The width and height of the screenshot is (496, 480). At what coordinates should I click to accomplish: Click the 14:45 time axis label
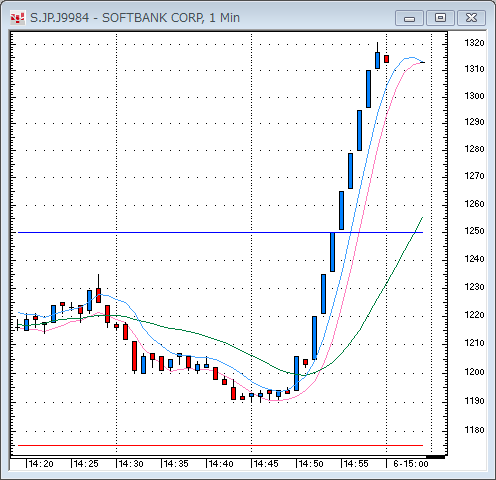coord(266,464)
